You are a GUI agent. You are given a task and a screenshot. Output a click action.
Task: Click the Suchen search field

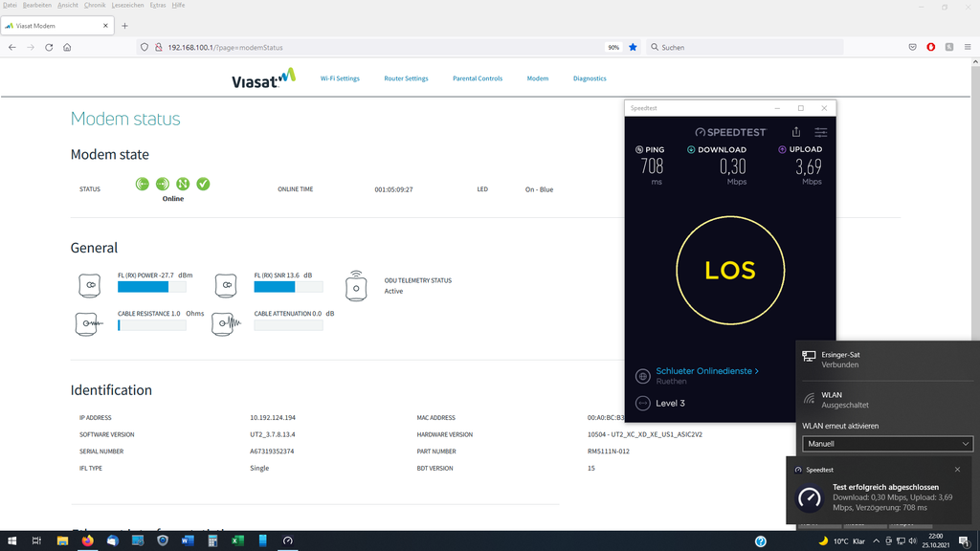(x=744, y=48)
